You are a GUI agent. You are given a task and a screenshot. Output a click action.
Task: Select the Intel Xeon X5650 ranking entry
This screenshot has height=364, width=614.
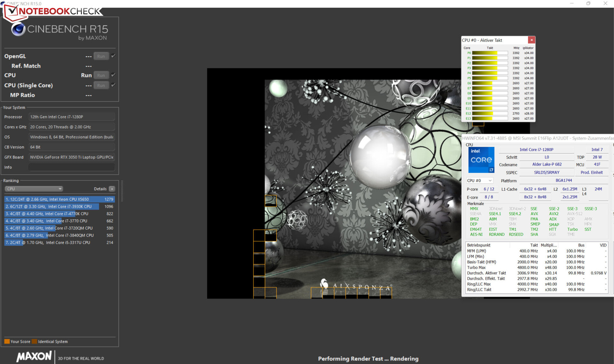(x=59, y=199)
